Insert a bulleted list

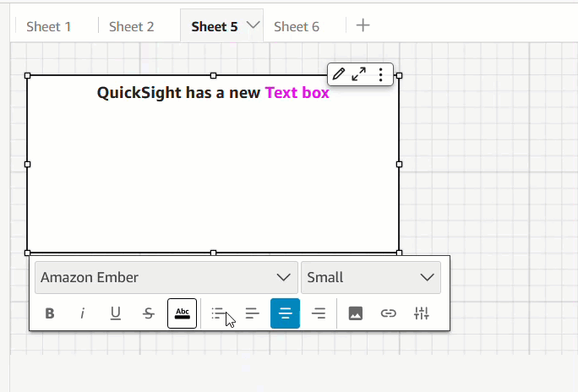(219, 313)
